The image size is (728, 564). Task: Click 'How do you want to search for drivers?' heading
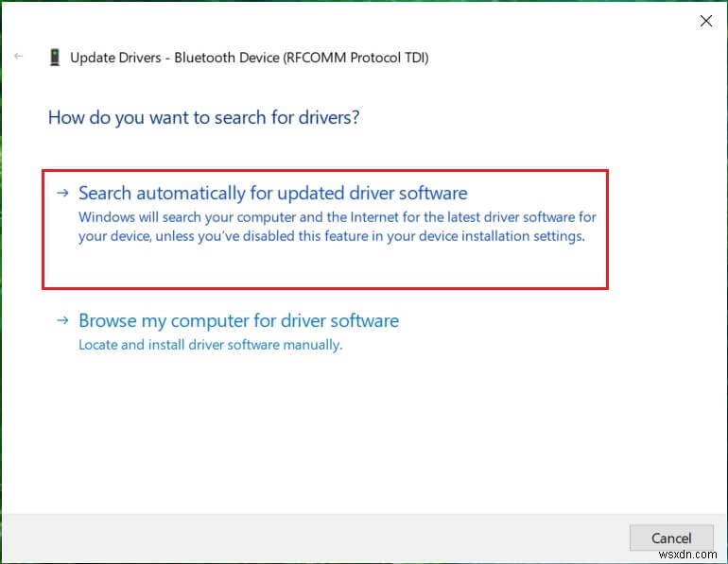pyautogui.click(x=204, y=118)
